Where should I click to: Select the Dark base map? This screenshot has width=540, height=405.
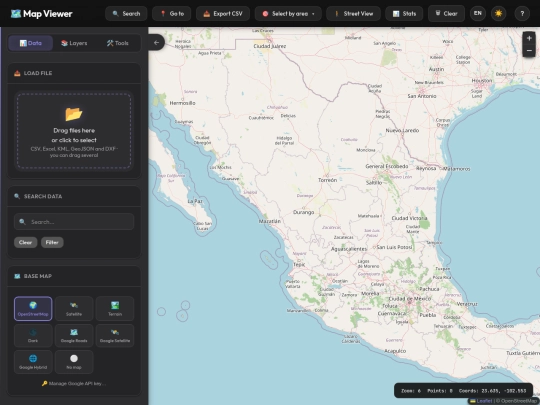coord(33,335)
